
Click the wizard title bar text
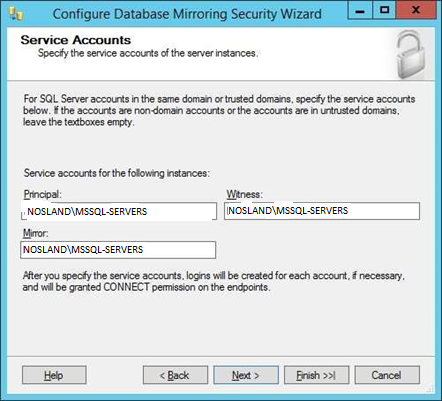[187, 14]
